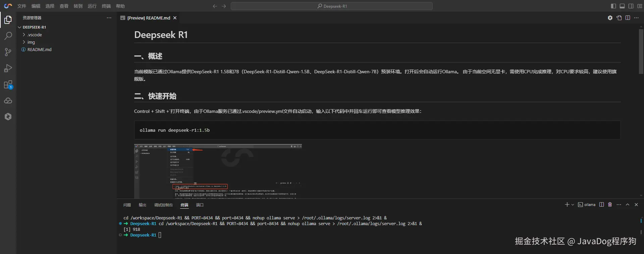Select the [Preview] README.md editor tab
Screen dimensions: 644x254
148,18
